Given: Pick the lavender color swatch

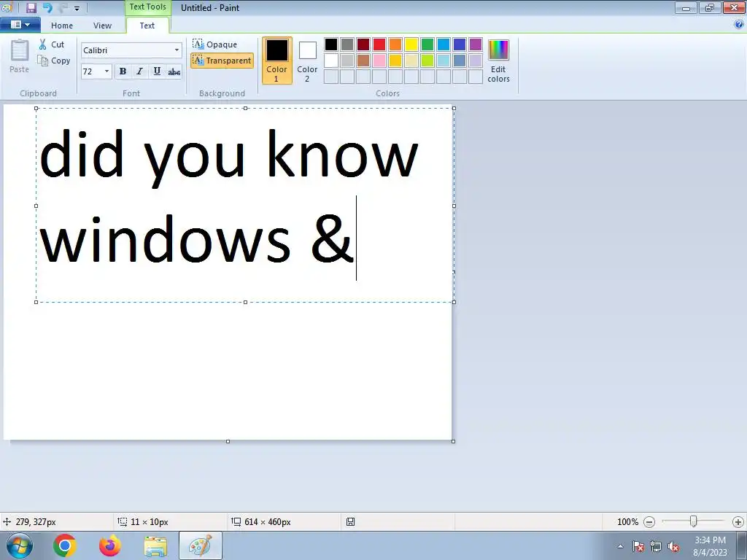Looking at the screenshot, I should click(x=476, y=61).
